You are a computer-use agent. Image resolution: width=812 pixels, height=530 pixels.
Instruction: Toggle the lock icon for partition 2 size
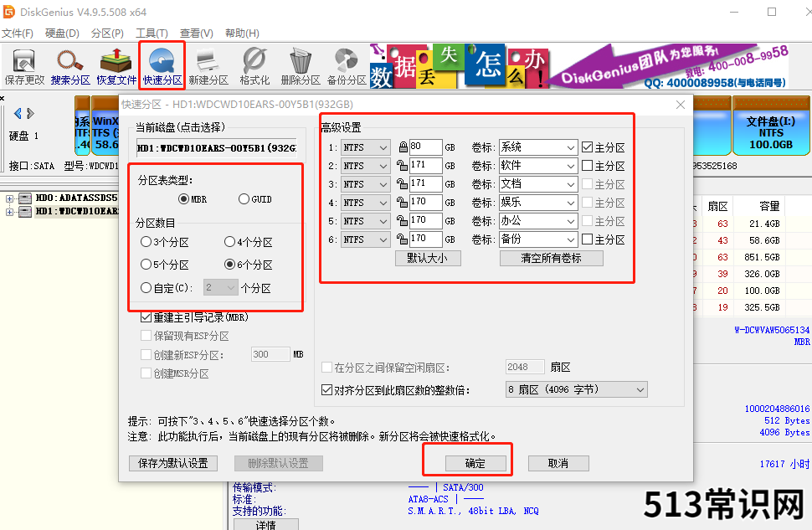[402, 166]
